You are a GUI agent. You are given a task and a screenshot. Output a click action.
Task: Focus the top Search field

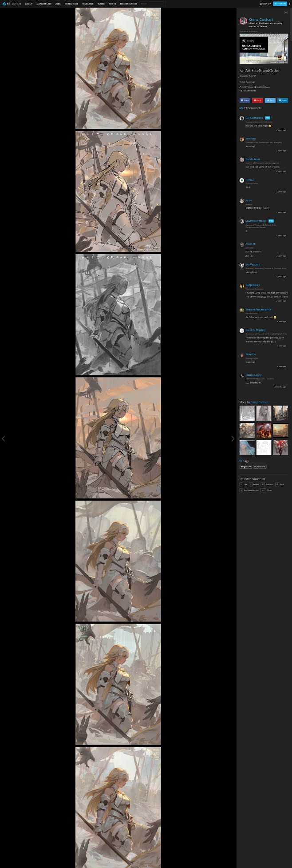[153, 4]
